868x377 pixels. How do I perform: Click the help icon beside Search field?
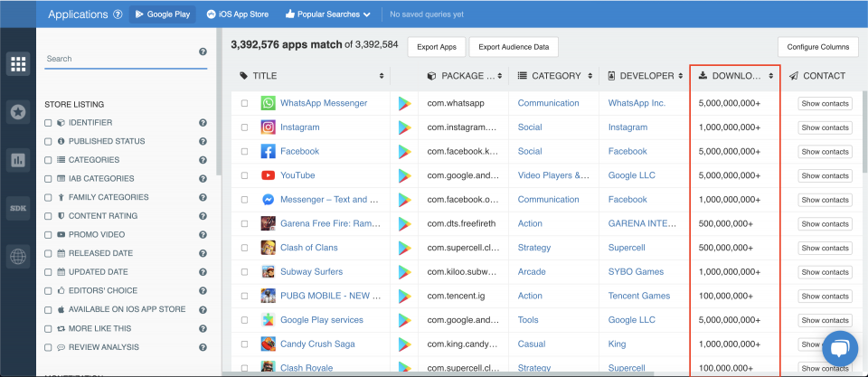click(203, 52)
